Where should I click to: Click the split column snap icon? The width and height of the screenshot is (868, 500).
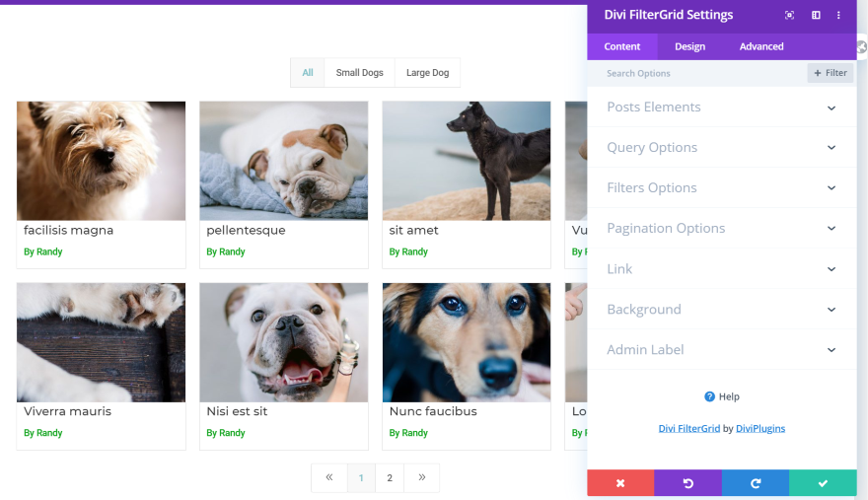(x=816, y=15)
